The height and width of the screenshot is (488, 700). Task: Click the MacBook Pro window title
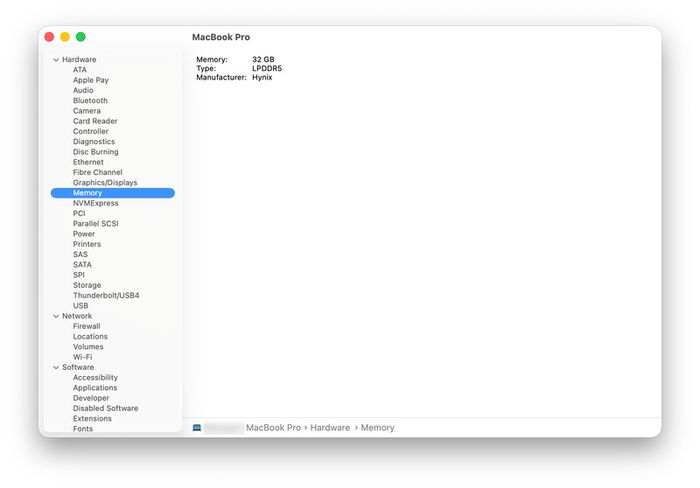click(221, 37)
